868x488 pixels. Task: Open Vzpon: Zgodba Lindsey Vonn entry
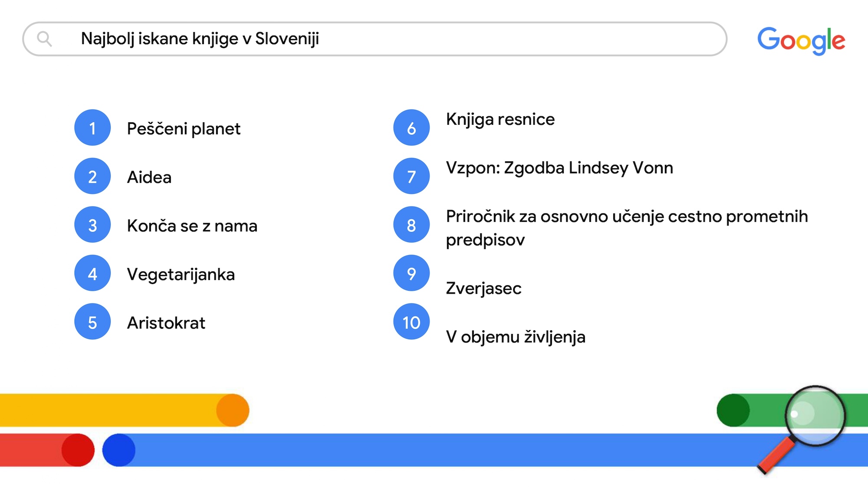[559, 168]
